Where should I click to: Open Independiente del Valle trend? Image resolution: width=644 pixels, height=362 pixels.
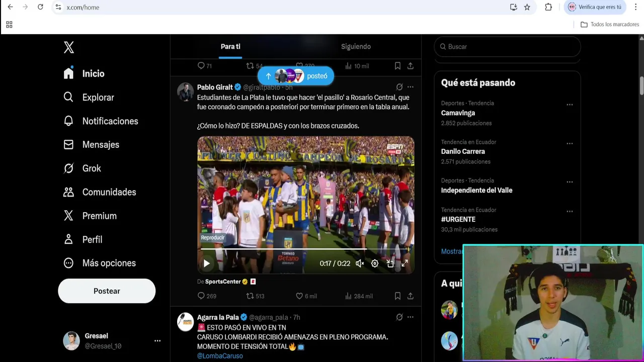[476, 190]
